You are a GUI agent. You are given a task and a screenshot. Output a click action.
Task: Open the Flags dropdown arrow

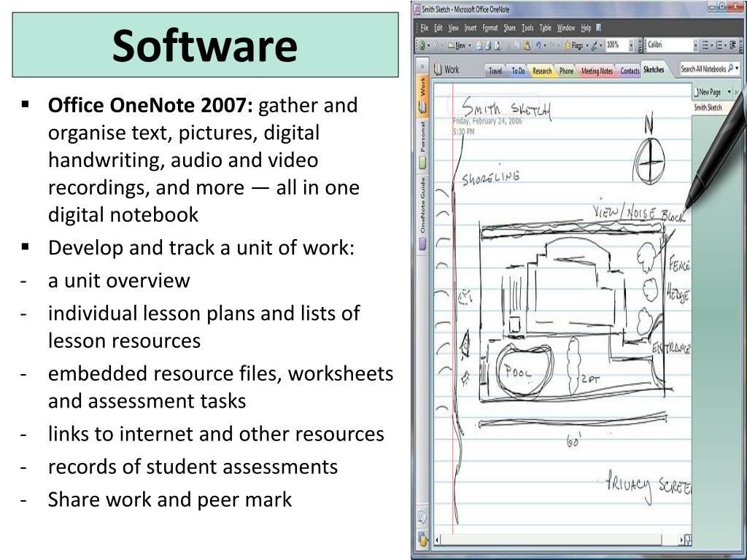[x=587, y=46]
